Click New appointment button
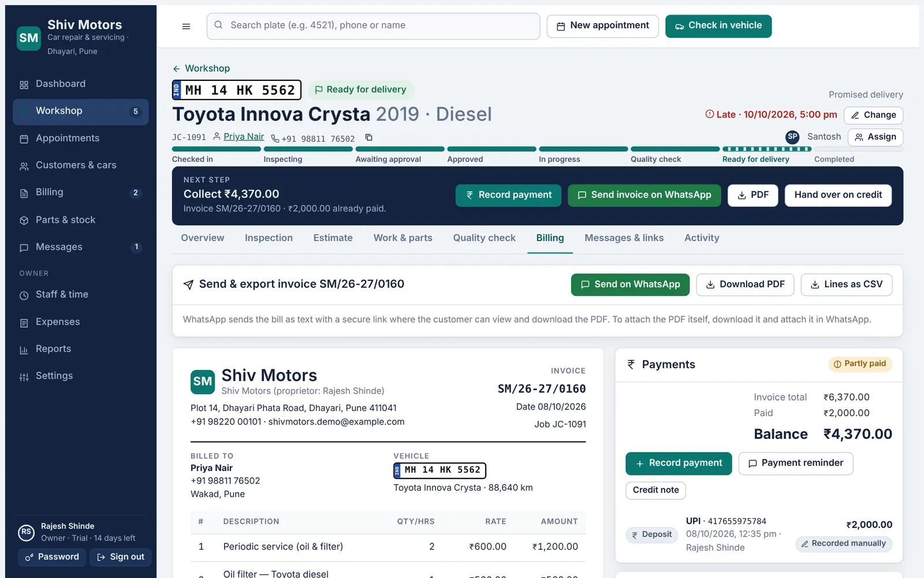The width and height of the screenshot is (924, 578). tap(602, 26)
